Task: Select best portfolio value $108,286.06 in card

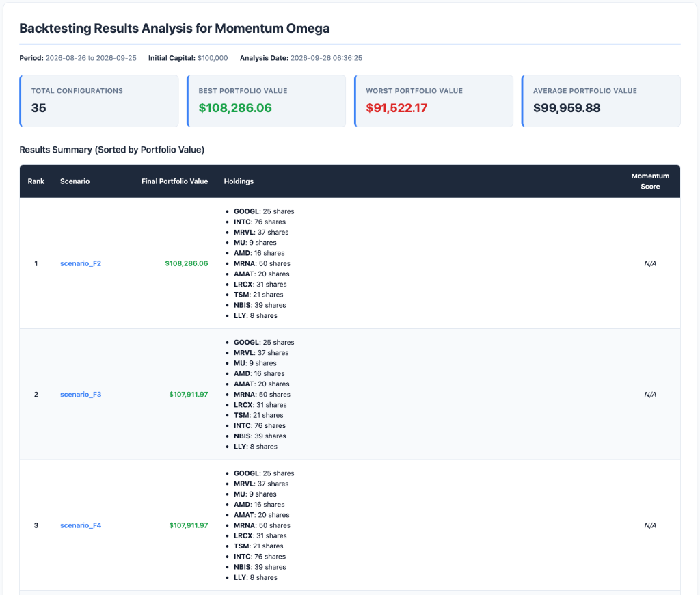Action: pos(235,108)
